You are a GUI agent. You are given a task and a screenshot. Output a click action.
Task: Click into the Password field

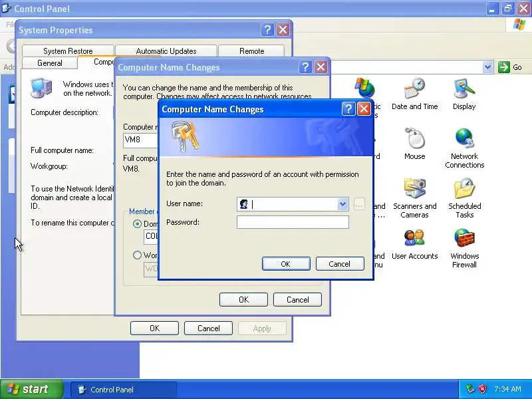click(293, 222)
